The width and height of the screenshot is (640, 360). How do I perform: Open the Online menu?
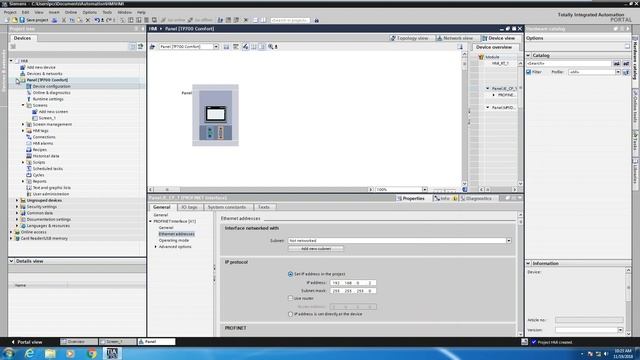(71, 12)
